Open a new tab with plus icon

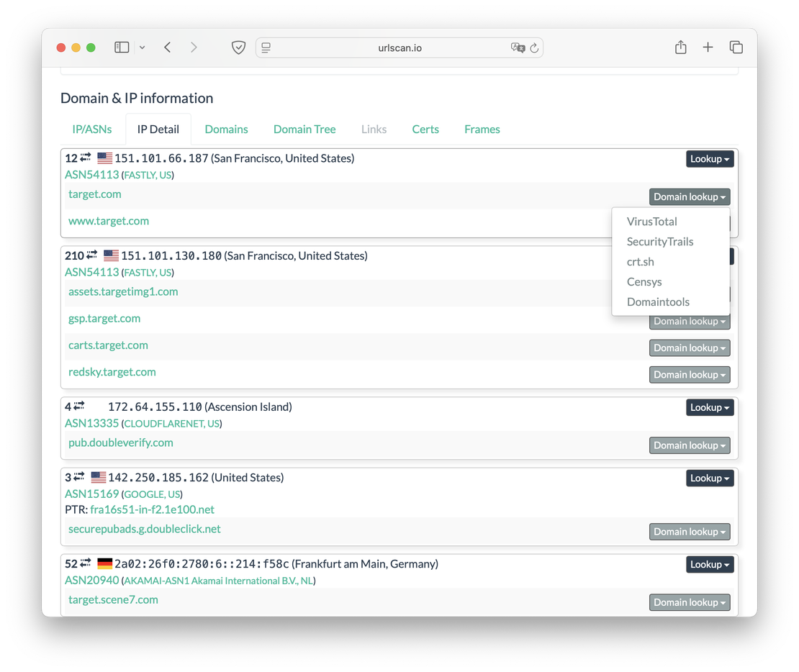click(x=708, y=47)
